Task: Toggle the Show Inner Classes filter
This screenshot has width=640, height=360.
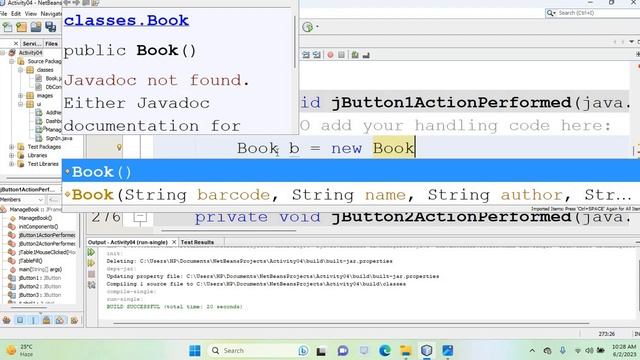Action: pos(60,320)
